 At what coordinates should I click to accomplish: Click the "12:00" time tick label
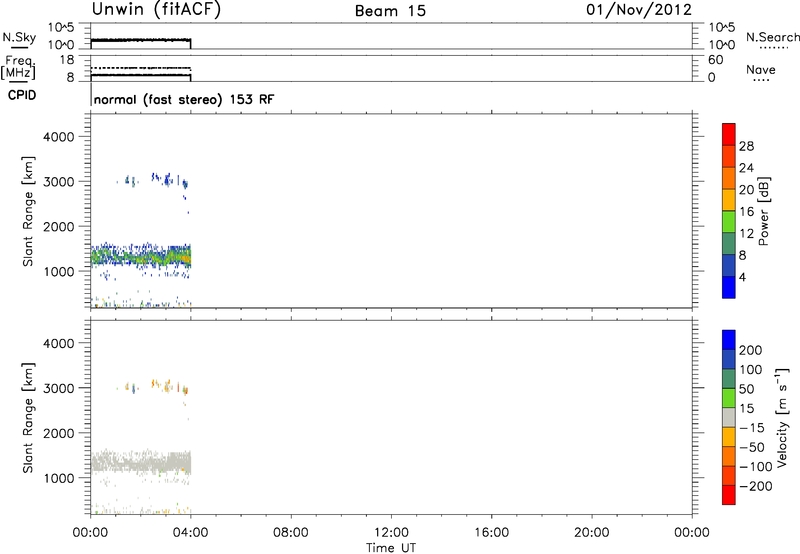click(x=391, y=533)
